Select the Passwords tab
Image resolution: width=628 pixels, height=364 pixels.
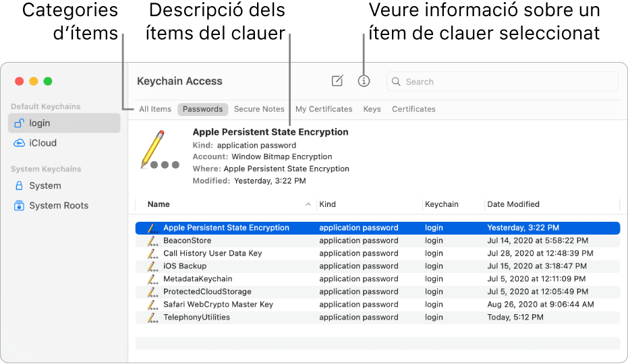coord(202,109)
